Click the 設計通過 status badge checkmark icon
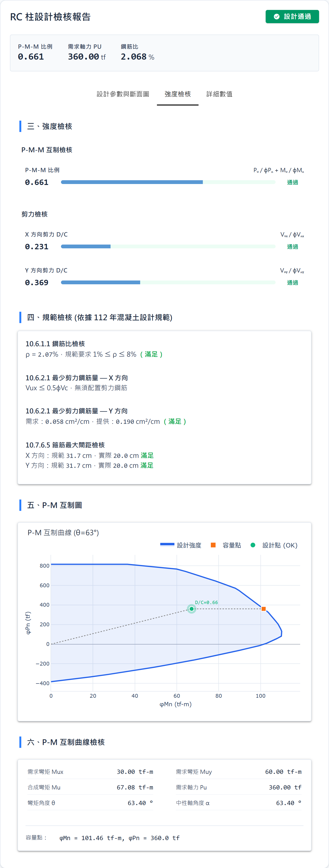This screenshot has height=868, width=329. point(277,16)
